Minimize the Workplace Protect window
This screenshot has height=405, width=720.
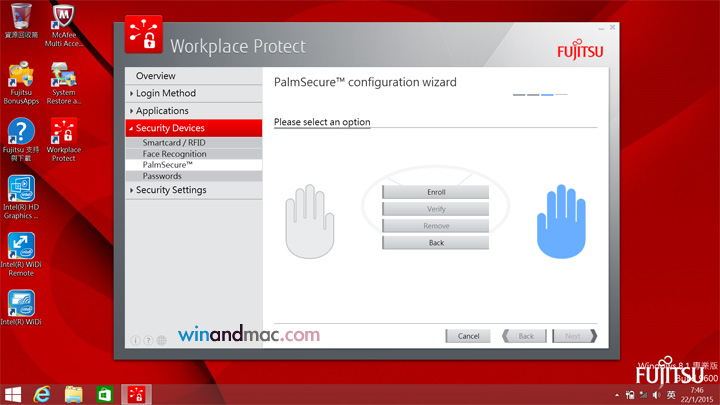coord(601,28)
